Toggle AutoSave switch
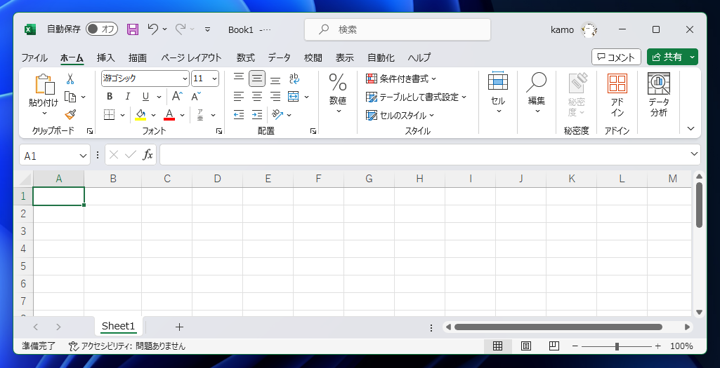The height and width of the screenshot is (368, 720). (101, 29)
